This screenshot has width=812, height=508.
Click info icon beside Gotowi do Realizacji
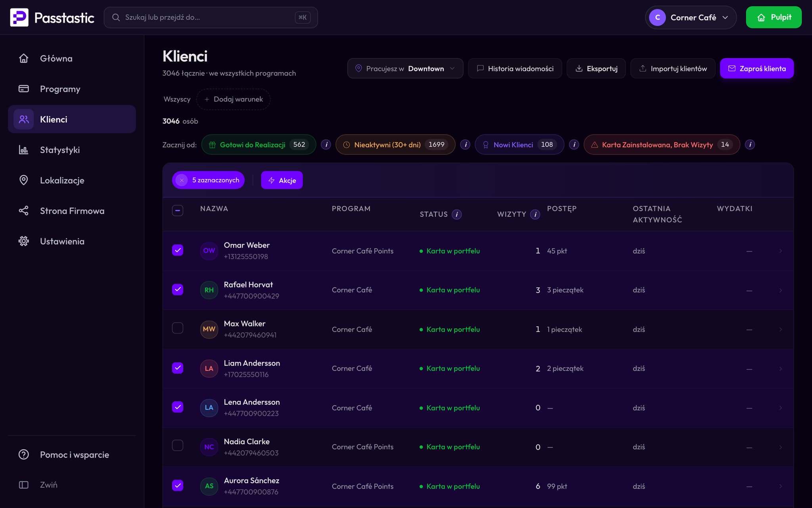tap(326, 144)
